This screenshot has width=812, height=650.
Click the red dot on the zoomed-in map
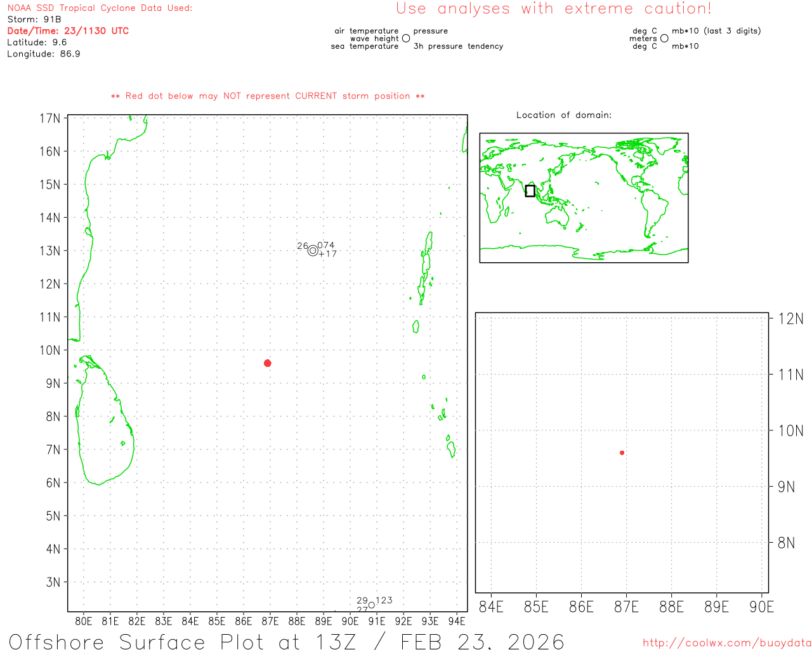[622, 453]
